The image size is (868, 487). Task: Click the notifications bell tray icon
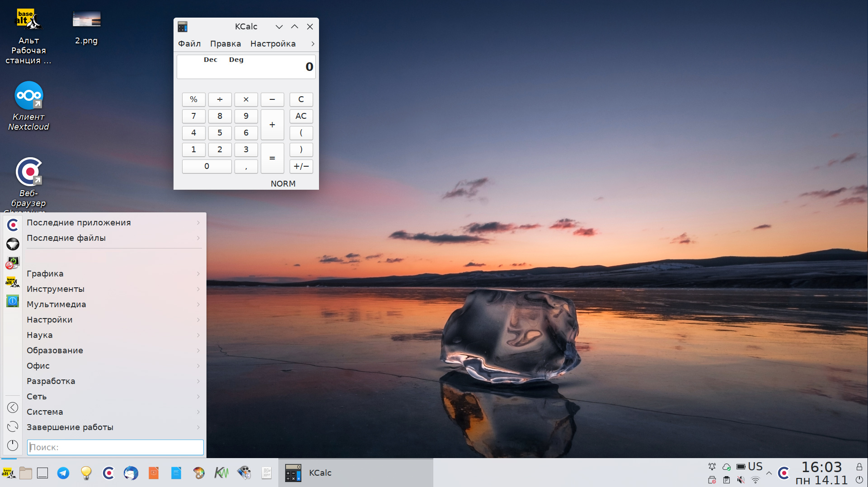pos(712,467)
